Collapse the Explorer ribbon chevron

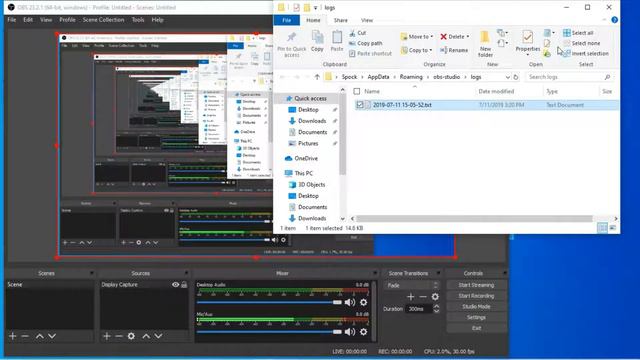tap(604, 20)
